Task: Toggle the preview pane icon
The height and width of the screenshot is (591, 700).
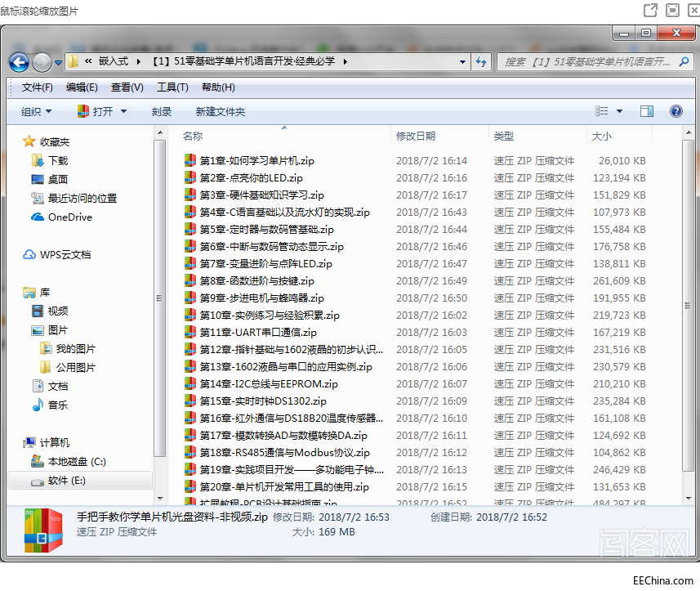Action: [x=646, y=111]
